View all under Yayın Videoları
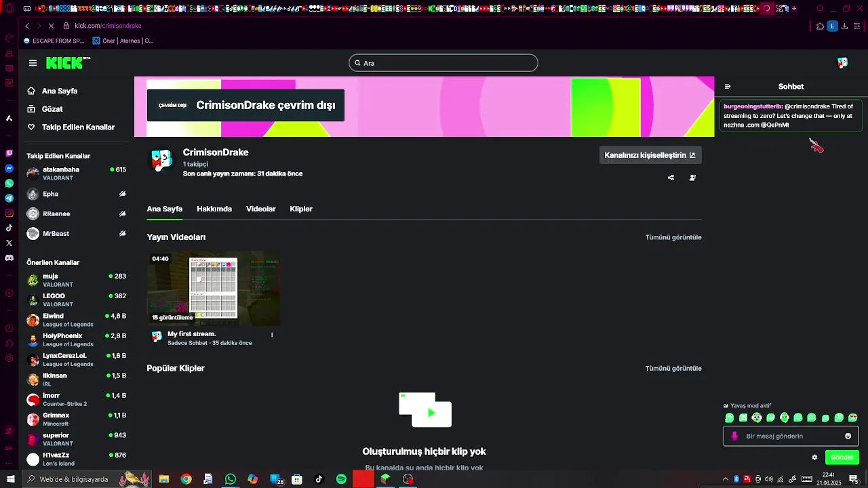This screenshot has width=868, height=488. [x=673, y=237]
